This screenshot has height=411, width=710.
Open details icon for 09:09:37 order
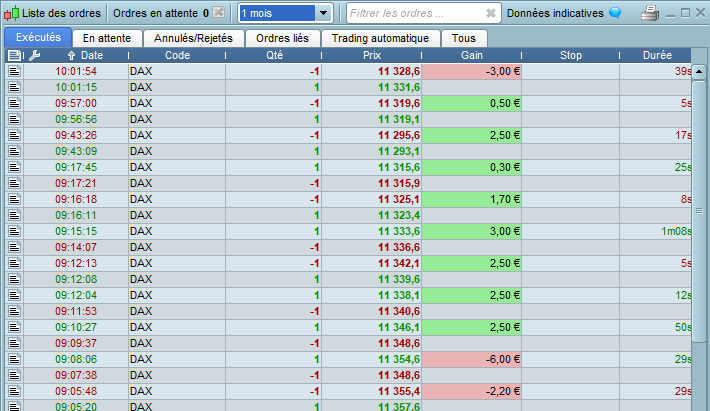pos(14,343)
